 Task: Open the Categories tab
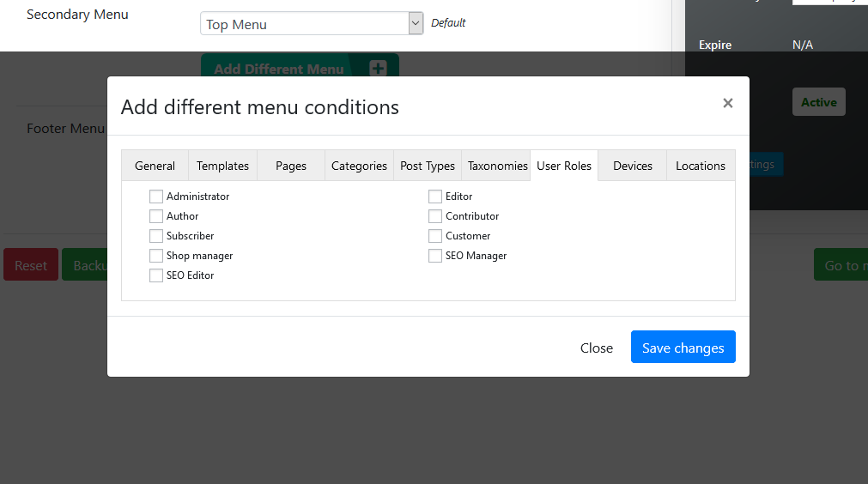tap(359, 166)
